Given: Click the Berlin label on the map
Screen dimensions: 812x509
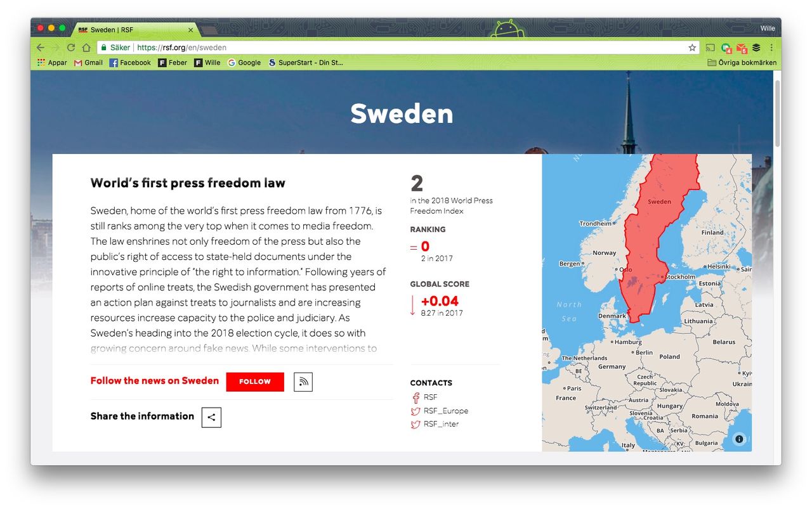Looking at the screenshot, I should pyautogui.click(x=644, y=352).
